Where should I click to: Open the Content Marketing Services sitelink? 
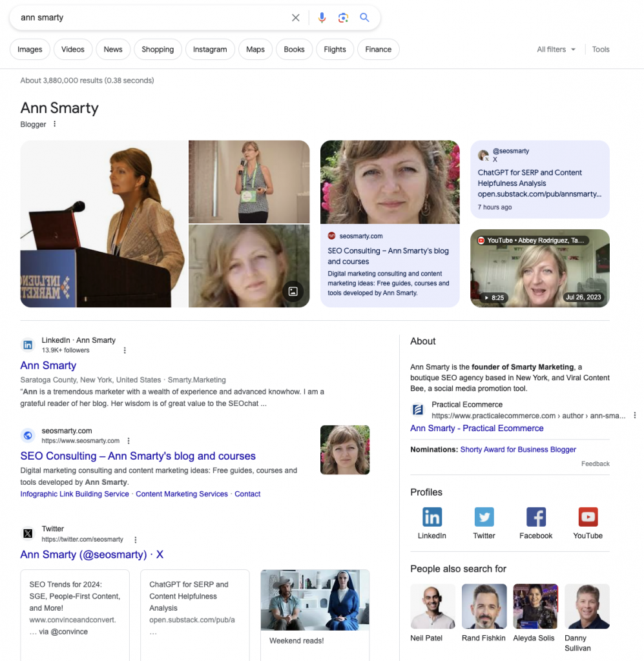point(182,494)
